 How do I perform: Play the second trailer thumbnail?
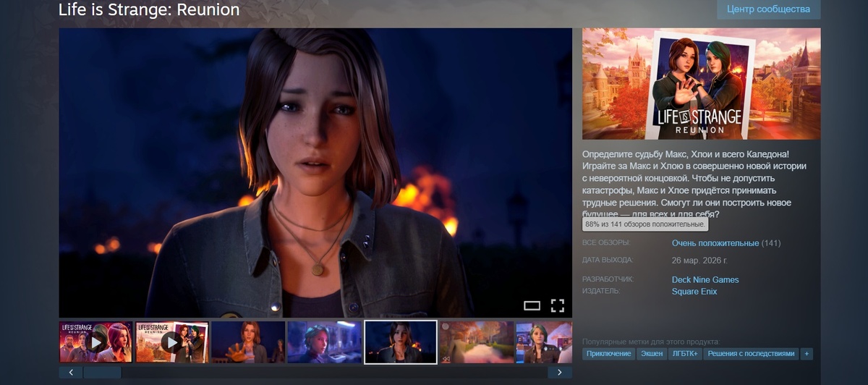[172, 342]
